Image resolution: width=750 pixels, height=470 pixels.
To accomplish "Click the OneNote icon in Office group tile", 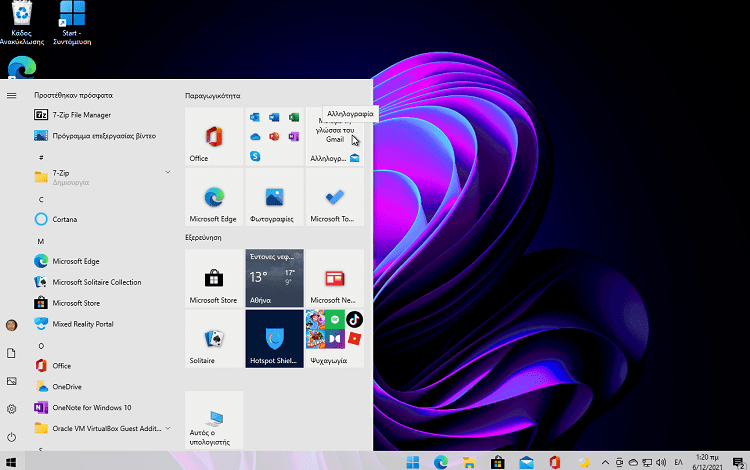I will click(x=294, y=137).
